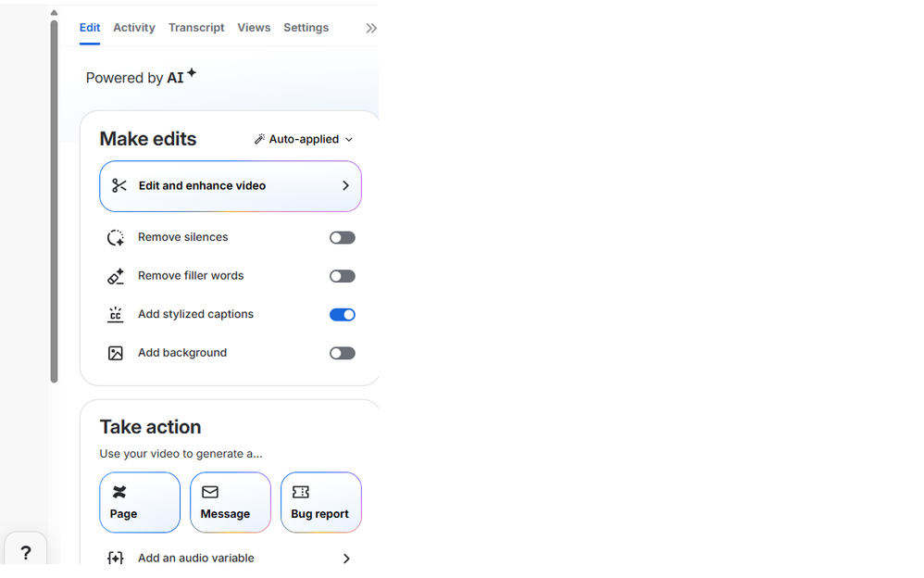Click the magic wand icon beside Auto-applied

(259, 139)
